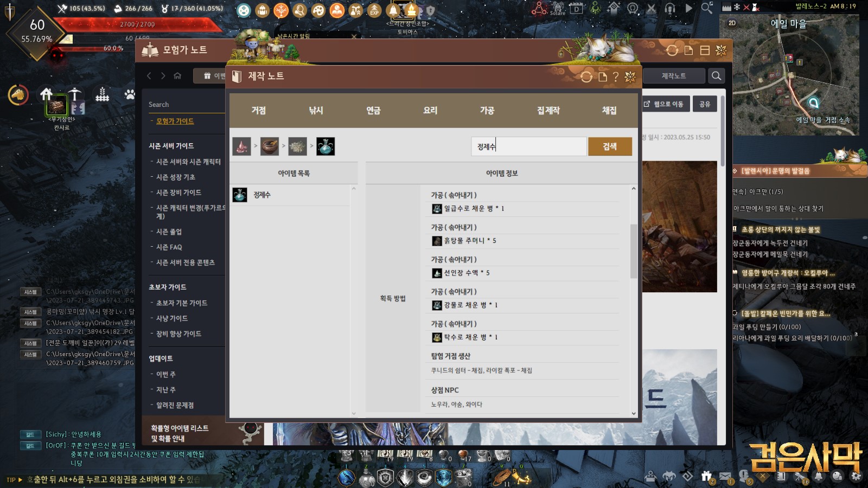
Task: Open 알려진 문제점 link
Action: point(175,405)
